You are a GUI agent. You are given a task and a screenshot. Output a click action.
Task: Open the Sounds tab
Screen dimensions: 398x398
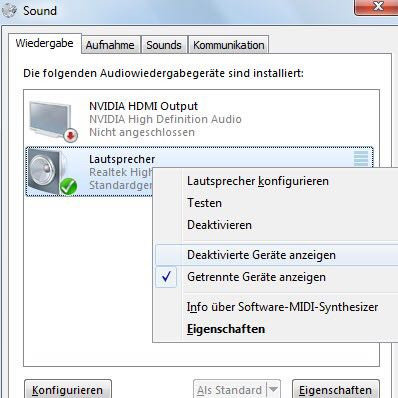tap(164, 45)
